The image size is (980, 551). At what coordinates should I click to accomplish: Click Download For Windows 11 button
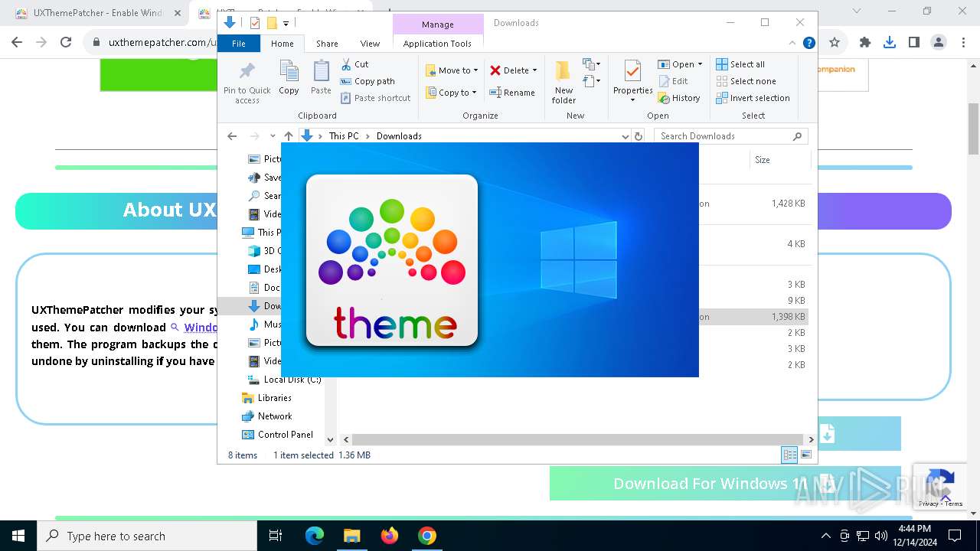(x=725, y=484)
